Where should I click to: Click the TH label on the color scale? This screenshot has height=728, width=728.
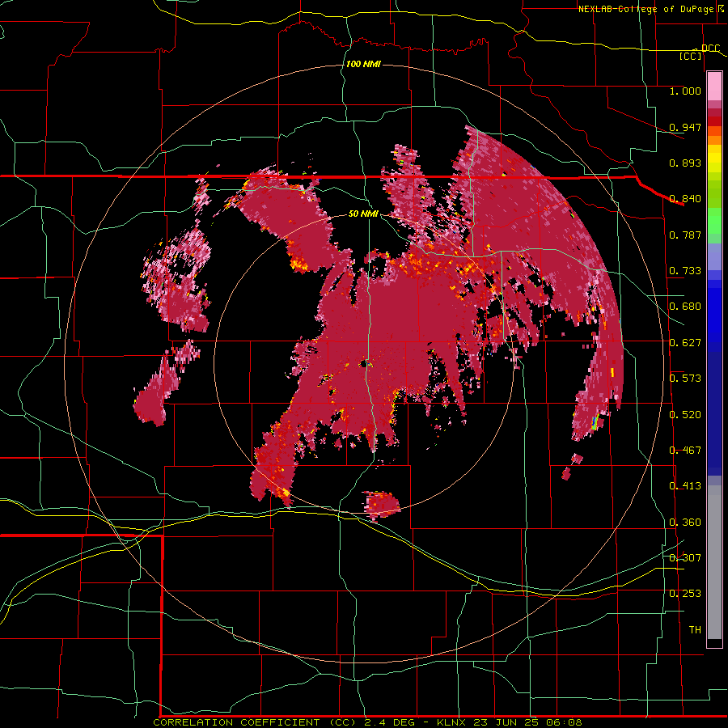pos(695,630)
